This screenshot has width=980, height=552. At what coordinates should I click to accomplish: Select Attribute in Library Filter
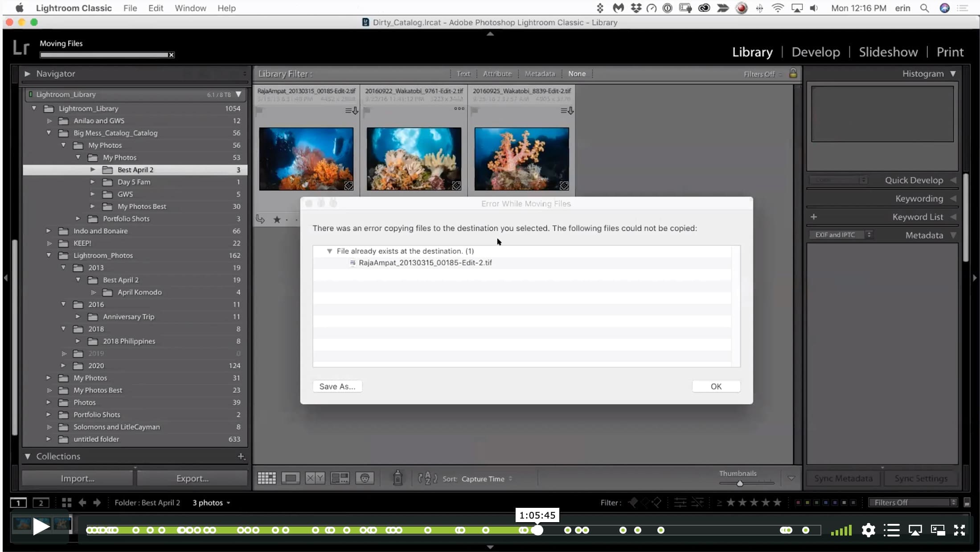(x=497, y=74)
